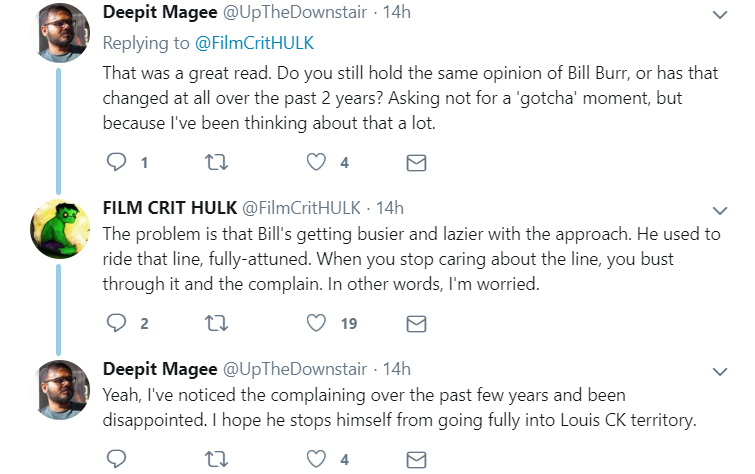This screenshot has width=755, height=474.
Task: Retweet the Louis CK territory tweet
Action: (x=216, y=459)
